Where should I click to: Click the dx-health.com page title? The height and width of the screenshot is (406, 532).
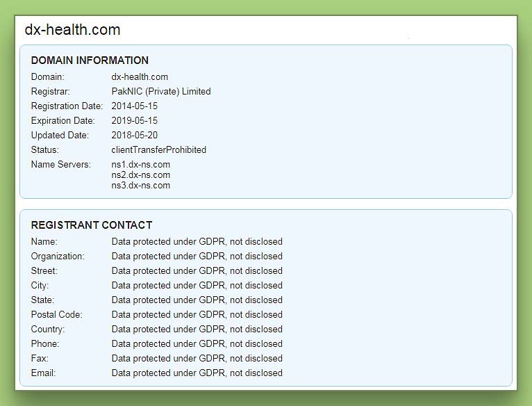click(x=72, y=30)
